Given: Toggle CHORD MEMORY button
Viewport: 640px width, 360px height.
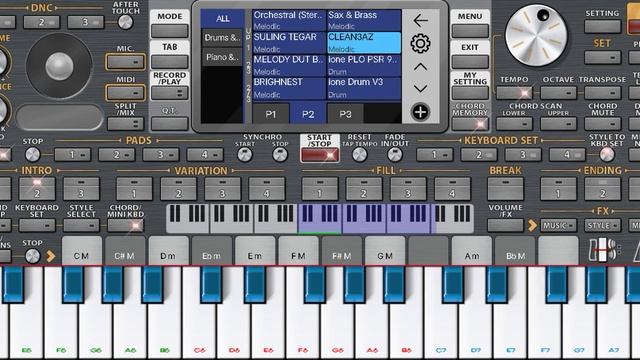Looking at the screenshot, I should pyautogui.click(x=470, y=124).
